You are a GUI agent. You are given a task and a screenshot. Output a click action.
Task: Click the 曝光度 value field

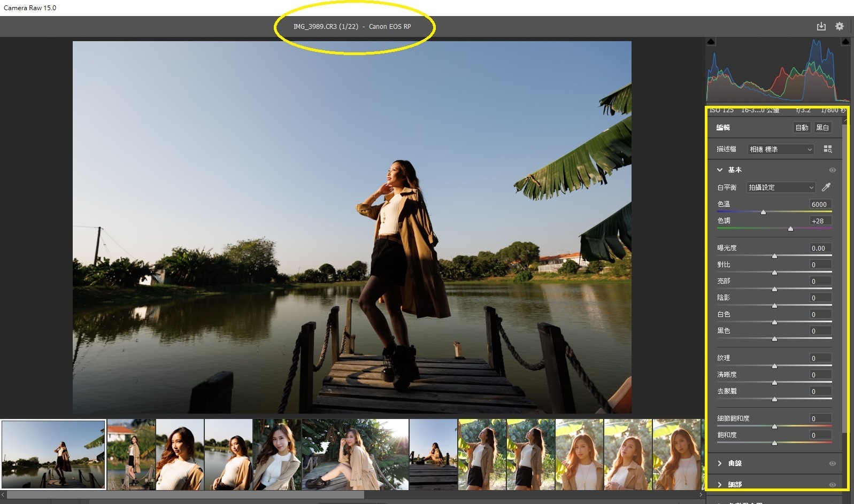tap(820, 248)
